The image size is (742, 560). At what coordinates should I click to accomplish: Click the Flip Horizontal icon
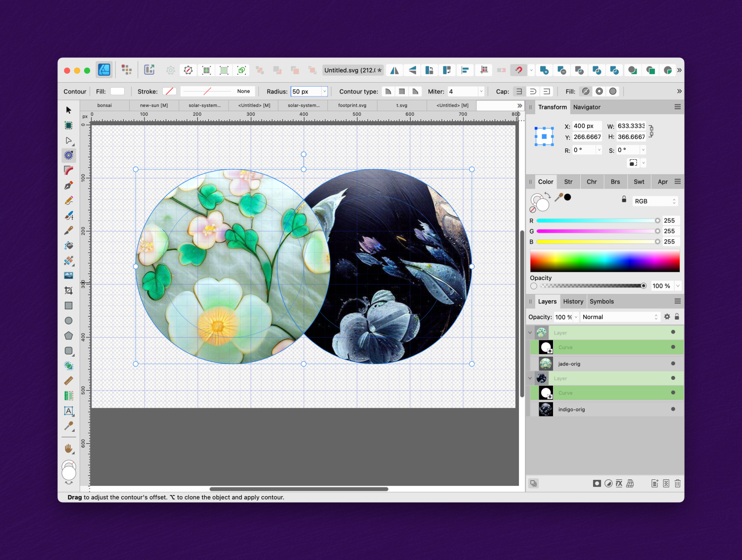point(394,70)
